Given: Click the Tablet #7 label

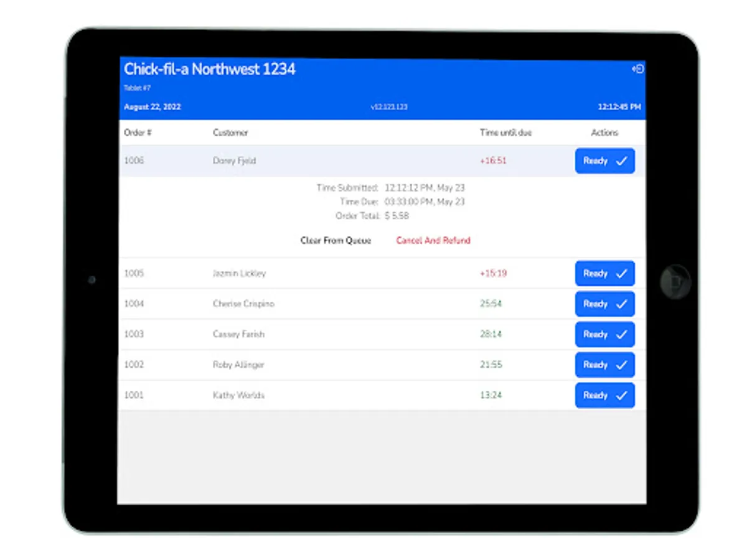Looking at the screenshot, I should [137, 88].
